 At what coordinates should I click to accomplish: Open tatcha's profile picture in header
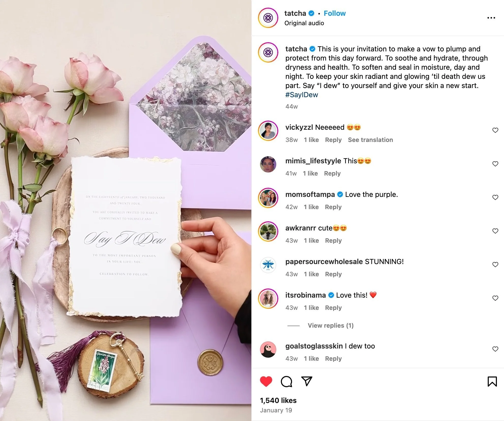coord(268,18)
